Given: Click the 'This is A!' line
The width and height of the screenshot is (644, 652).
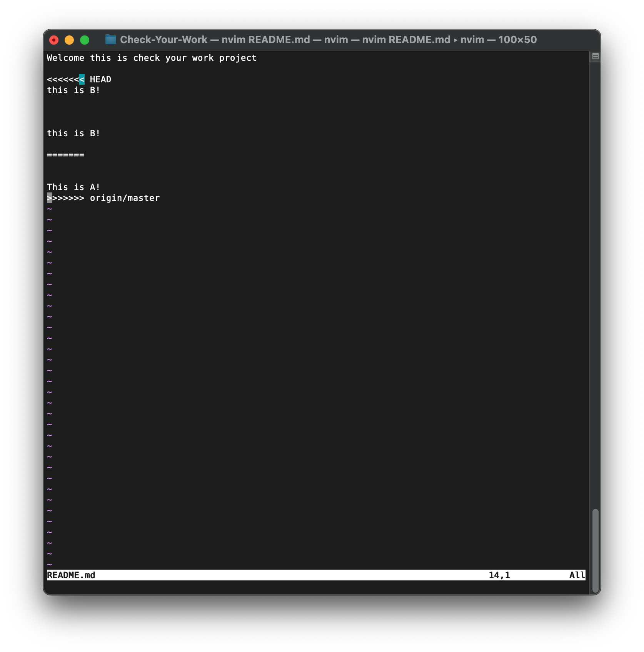Looking at the screenshot, I should 73,187.
